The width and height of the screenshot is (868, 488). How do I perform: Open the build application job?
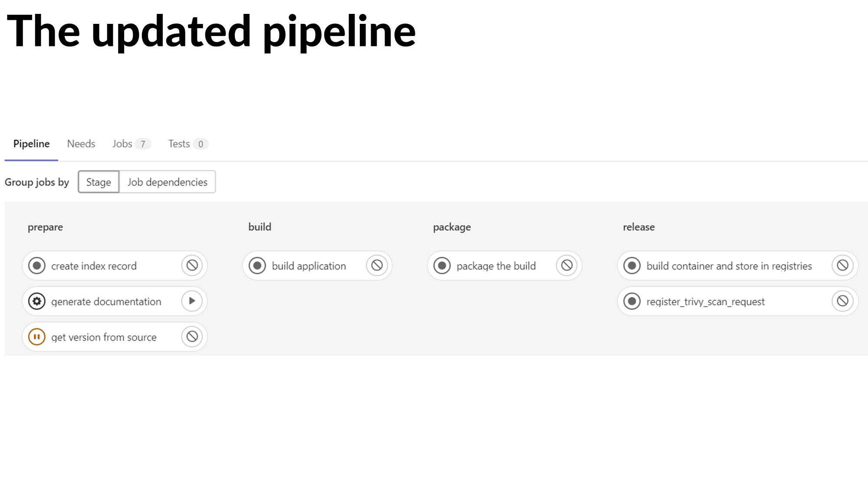point(309,266)
